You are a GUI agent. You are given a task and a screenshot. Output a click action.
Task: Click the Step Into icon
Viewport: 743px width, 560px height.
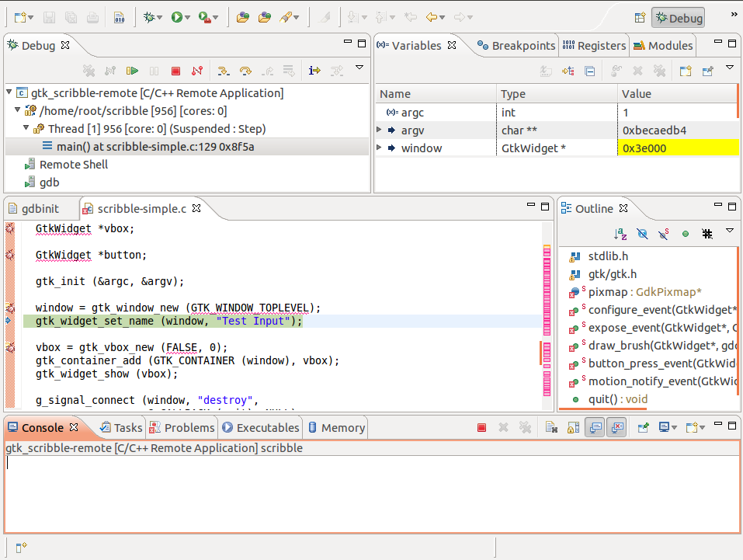(x=223, y=71)
